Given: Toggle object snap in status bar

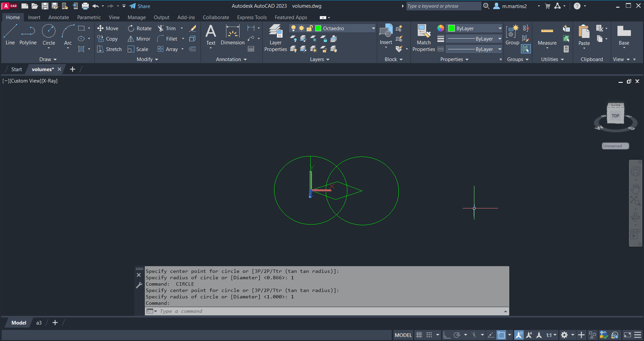Looking at the screenshot, I should pos(501,335).
